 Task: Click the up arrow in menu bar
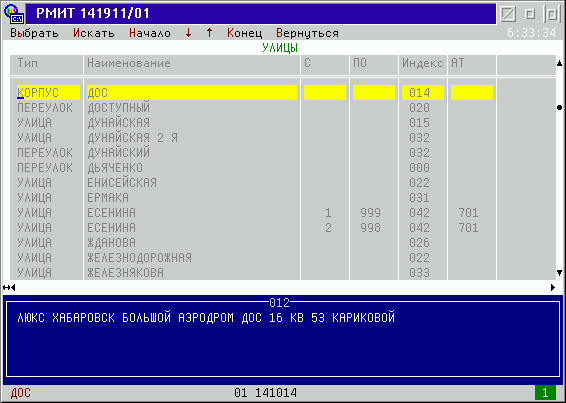pos(209,33)
